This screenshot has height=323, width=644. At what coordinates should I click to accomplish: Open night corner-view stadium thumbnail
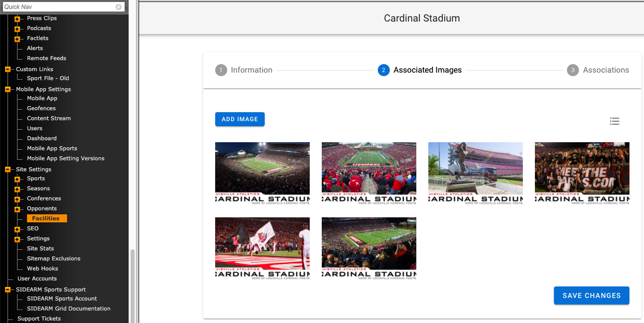pos(369,248)
